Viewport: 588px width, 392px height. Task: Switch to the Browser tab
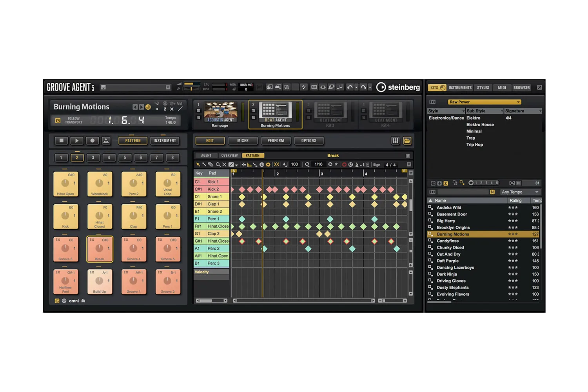coord(521,88)
